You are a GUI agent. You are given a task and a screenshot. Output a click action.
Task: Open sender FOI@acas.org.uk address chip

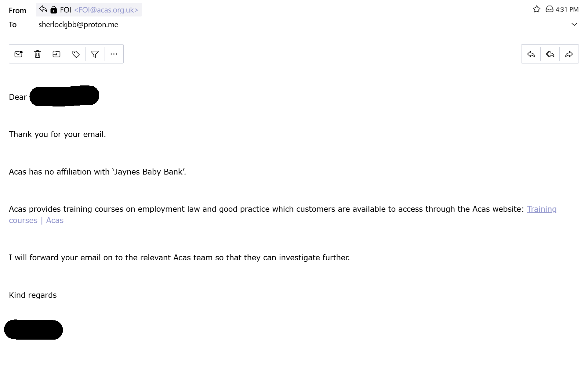coord(89,10)
